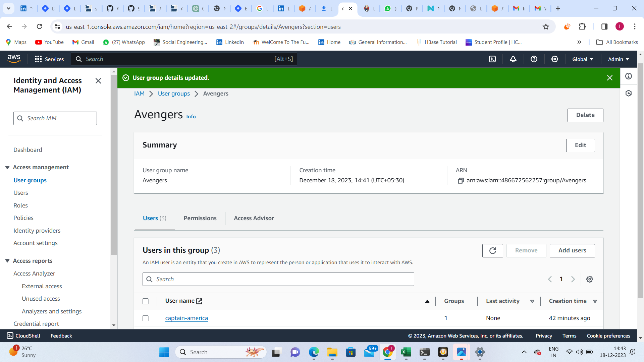
Task: Select the captain-america user checkbox
Action: point(146,318)
